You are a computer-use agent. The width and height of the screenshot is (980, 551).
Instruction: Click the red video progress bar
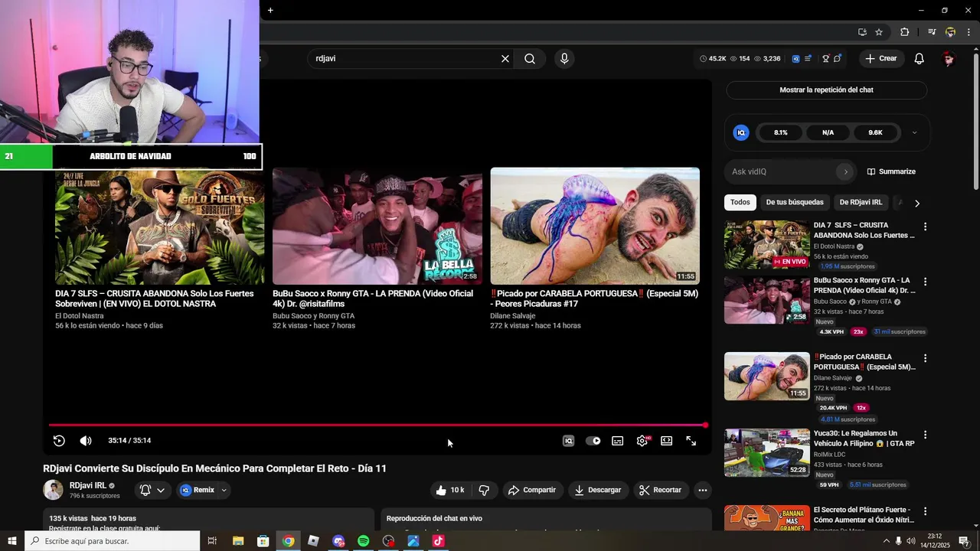point(377,425)
